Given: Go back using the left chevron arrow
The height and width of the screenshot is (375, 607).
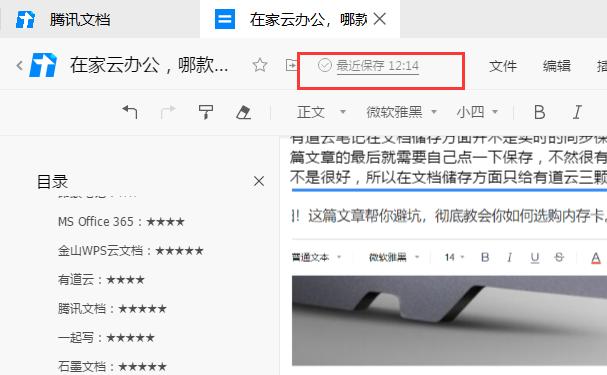Looking at the screenshot, I should (19, 65).
